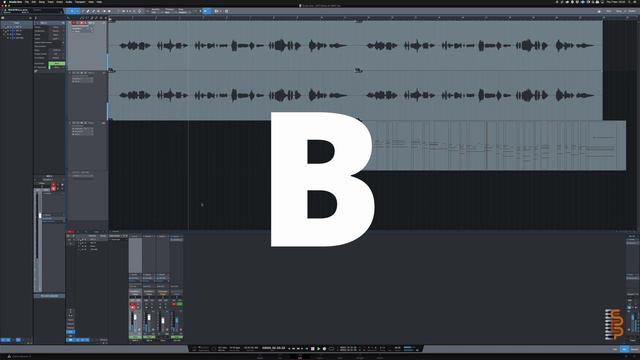640x360 pixels.
Task: Open the File menu
Action: (27, 2)
